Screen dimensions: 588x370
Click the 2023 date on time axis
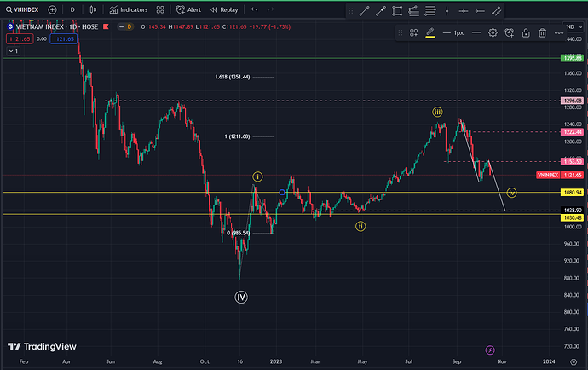(275, 361)
